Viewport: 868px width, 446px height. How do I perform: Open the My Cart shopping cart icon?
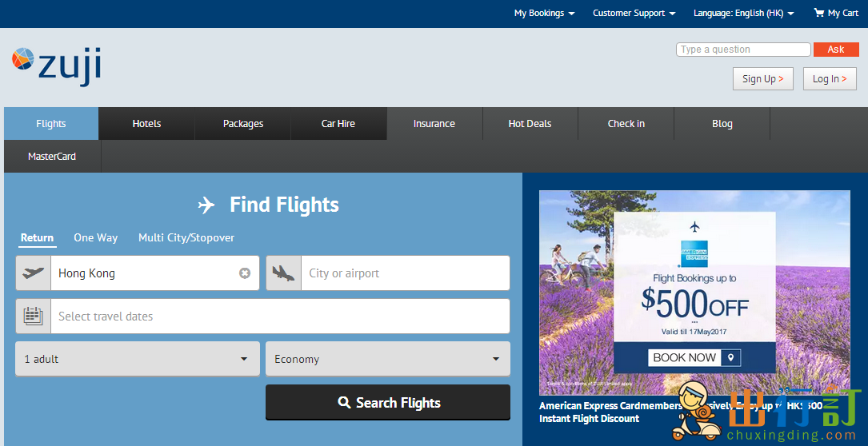pyautogui.click(x=818, y=13)
